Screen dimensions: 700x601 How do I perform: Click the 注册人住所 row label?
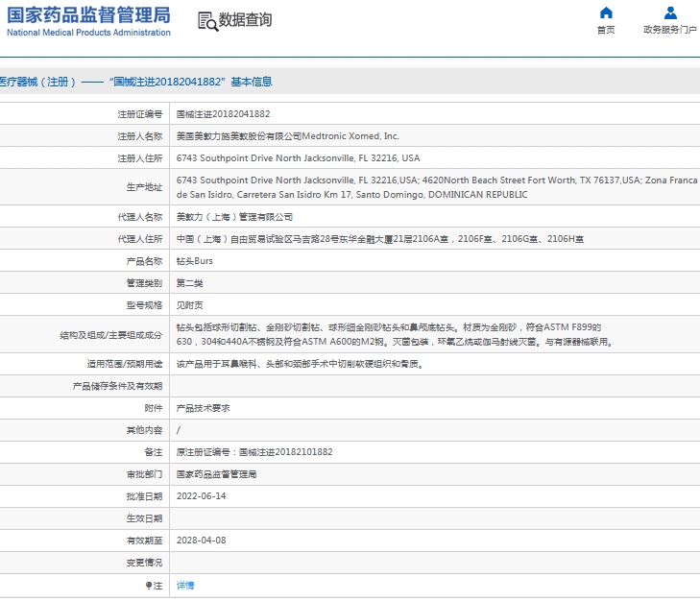(140, 158)
